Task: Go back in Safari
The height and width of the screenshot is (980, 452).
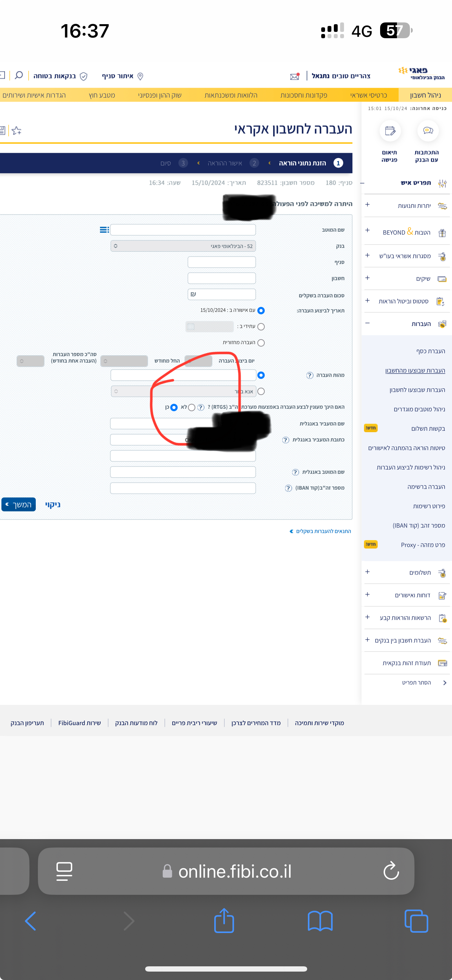Action: [x=31, y=921]
